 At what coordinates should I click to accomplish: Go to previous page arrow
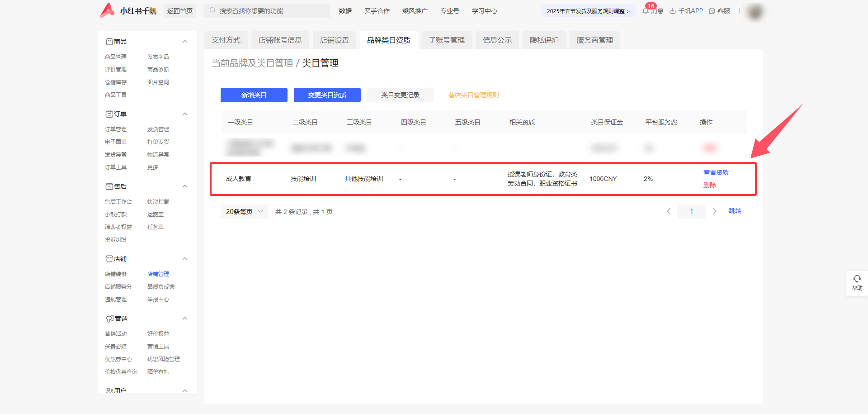pos(669,211)
